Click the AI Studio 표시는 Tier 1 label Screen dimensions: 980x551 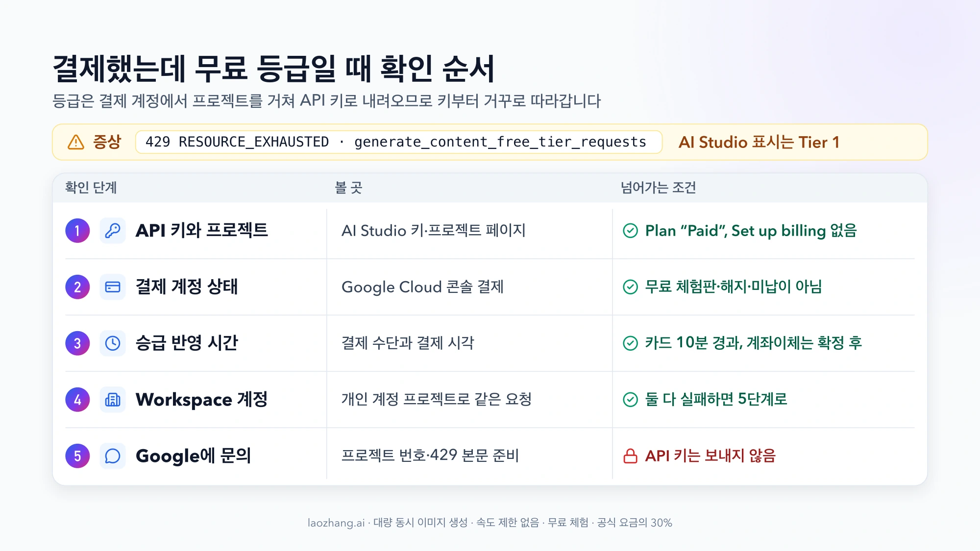(759, 142)
